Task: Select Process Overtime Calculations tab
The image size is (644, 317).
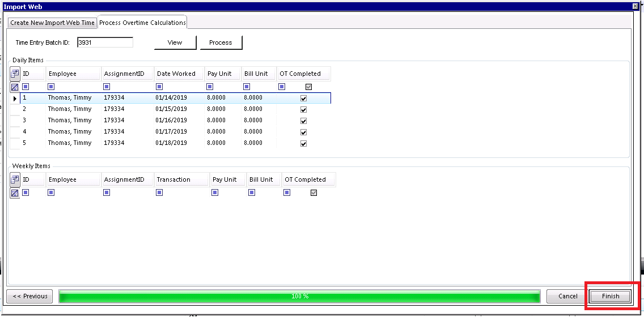Action: (x=142, y=23)
